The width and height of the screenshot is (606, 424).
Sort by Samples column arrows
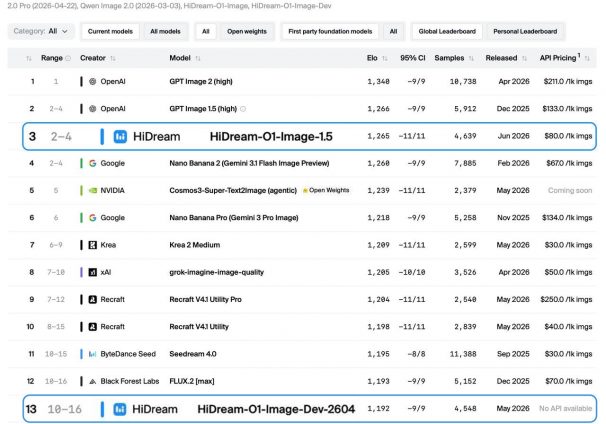click(x=471, y=58)
